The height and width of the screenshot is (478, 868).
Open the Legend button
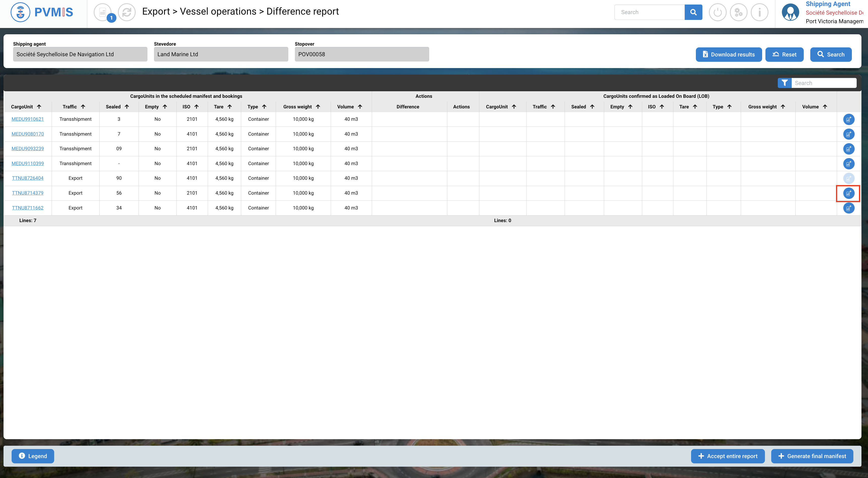pos(33,456)
